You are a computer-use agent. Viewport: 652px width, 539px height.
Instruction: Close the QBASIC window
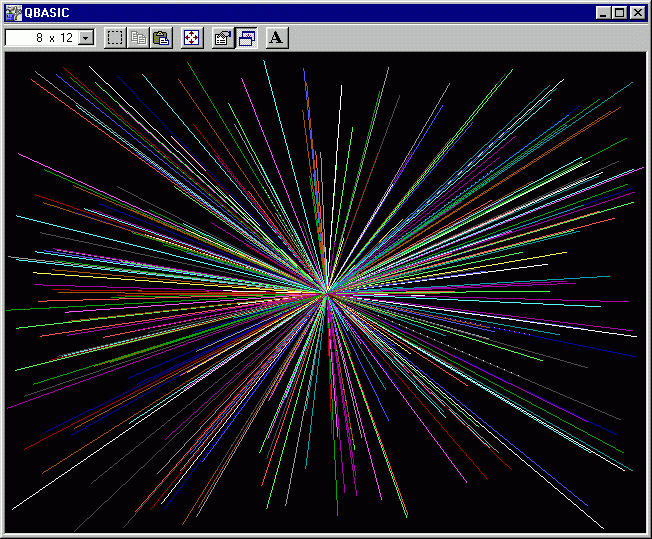[x=637, y=13]
